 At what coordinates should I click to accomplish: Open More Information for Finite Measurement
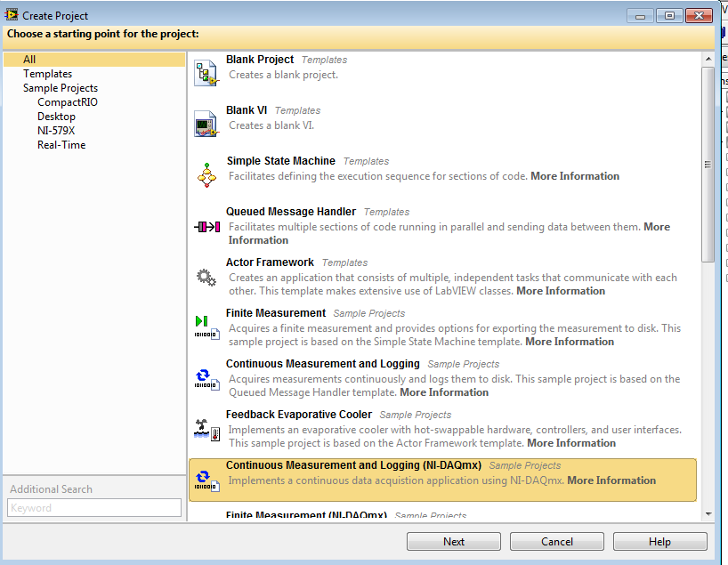570,342
